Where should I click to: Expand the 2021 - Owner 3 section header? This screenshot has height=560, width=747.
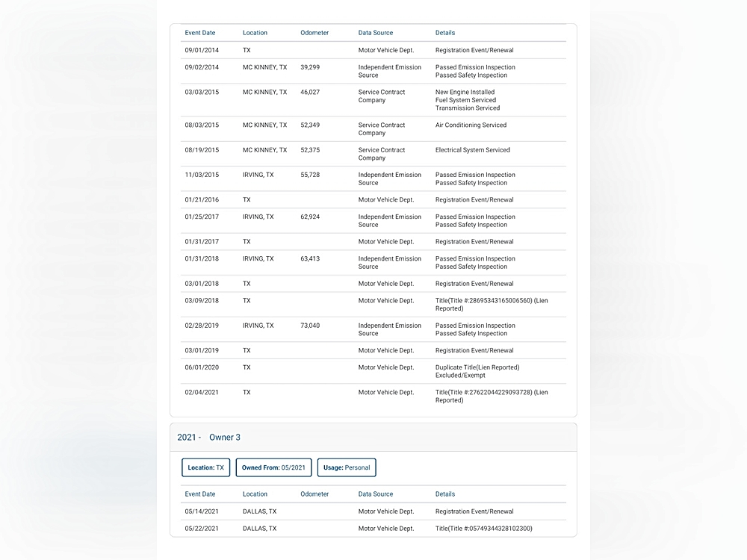click(209, 438)
